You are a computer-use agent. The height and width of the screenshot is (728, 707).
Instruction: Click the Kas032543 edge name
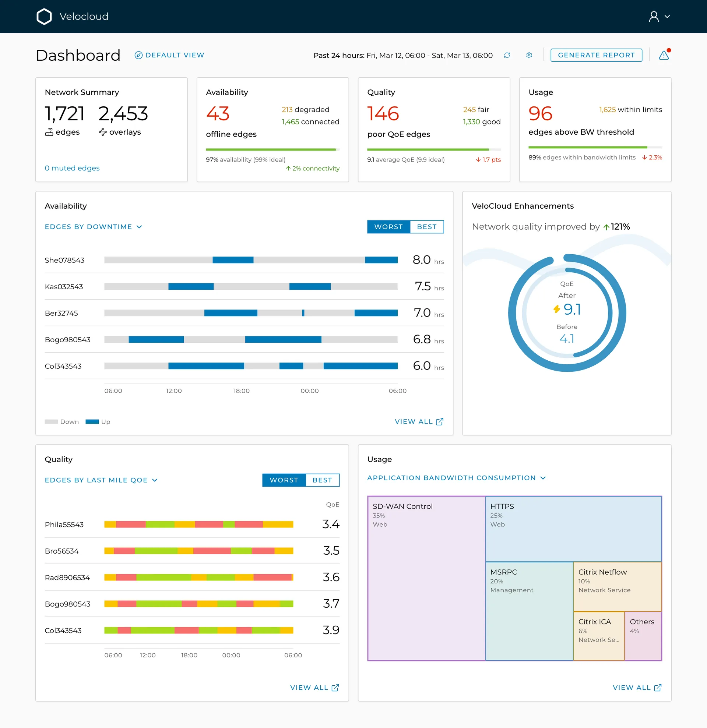[64, 287]
